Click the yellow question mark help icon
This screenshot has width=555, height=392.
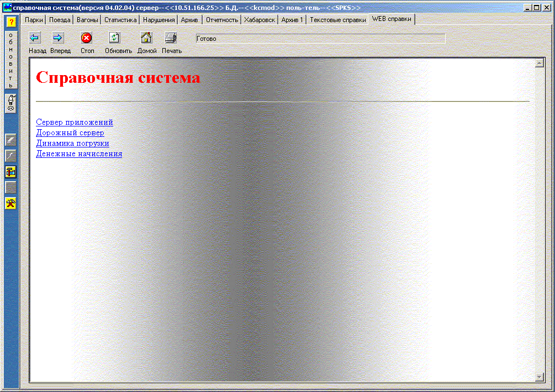pyautogui.click(x=11, y=22)
